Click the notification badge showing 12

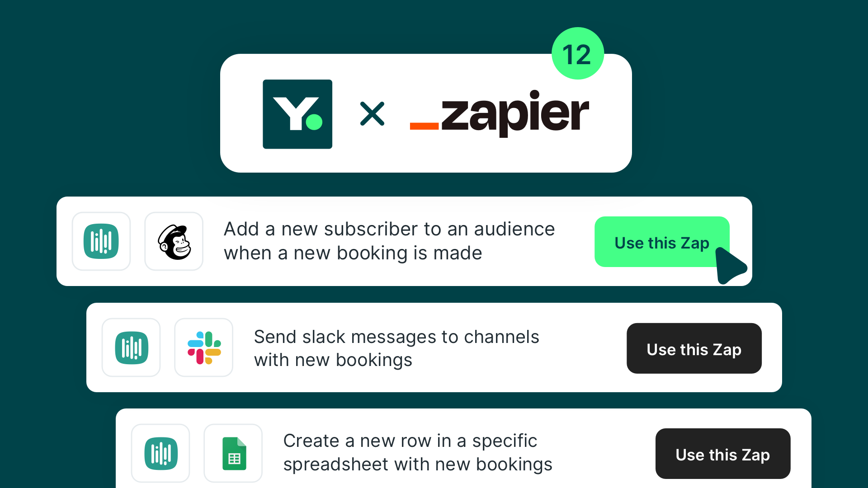coord(577,55)
